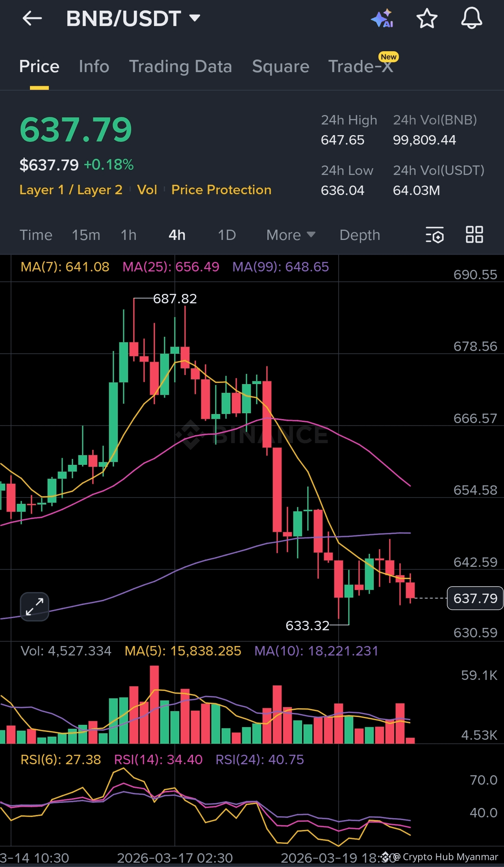Image resolution: width=504 pixels, height=867 pixels.
Task: Tap the MA(7): 641.08 indicator label
Action: (65, 267)
